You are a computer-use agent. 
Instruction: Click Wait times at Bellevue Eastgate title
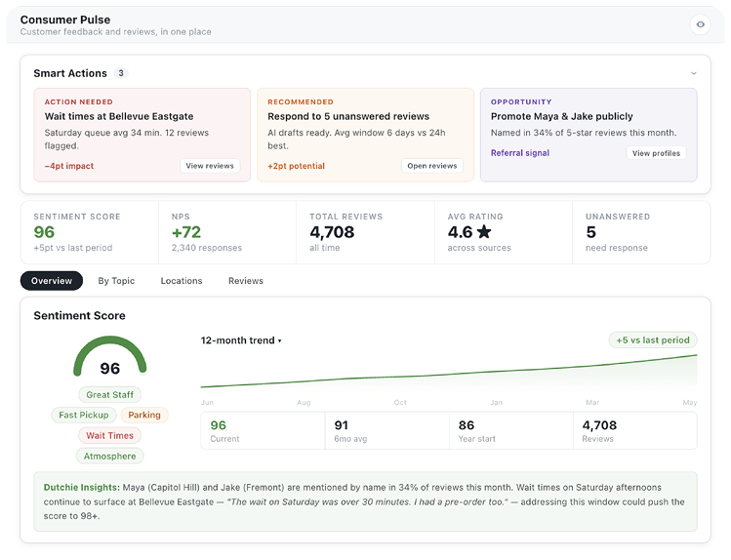(119, 116)
